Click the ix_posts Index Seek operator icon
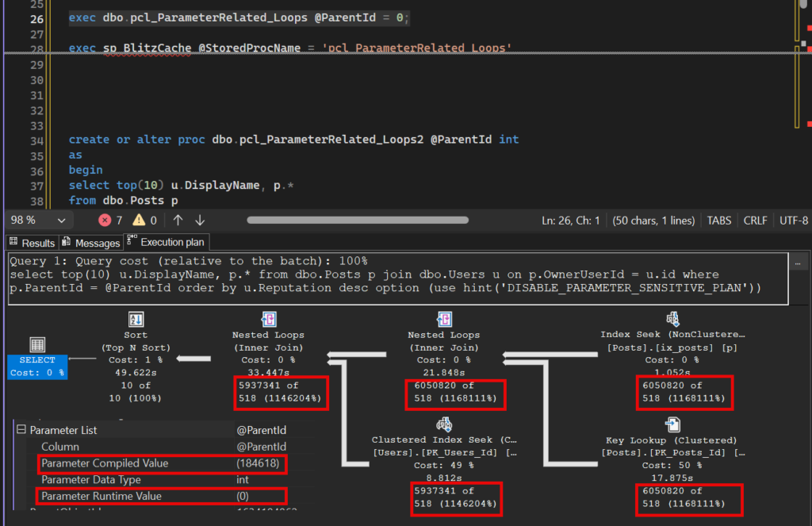This screenshot has width=812, height=526. [672, 319]
